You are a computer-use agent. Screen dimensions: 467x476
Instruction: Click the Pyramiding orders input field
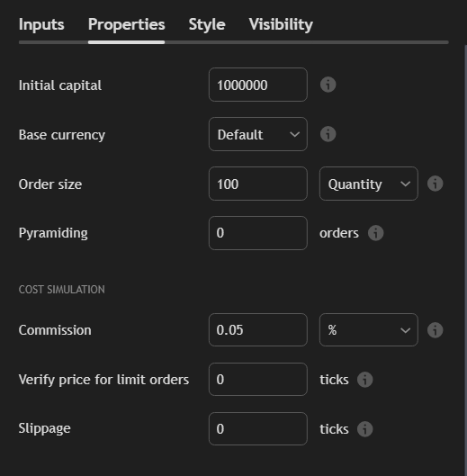click(258, 233)
